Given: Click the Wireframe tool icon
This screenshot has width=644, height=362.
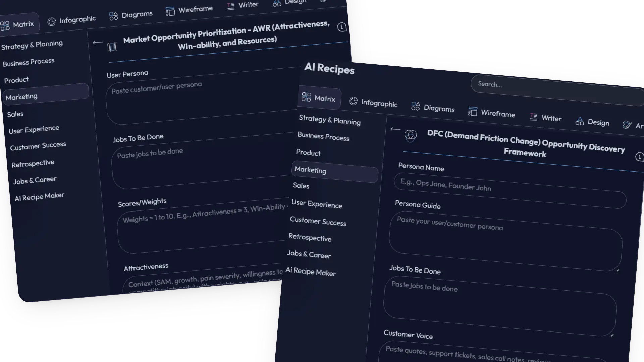Looking at the screenshot, I should [473, 112].
